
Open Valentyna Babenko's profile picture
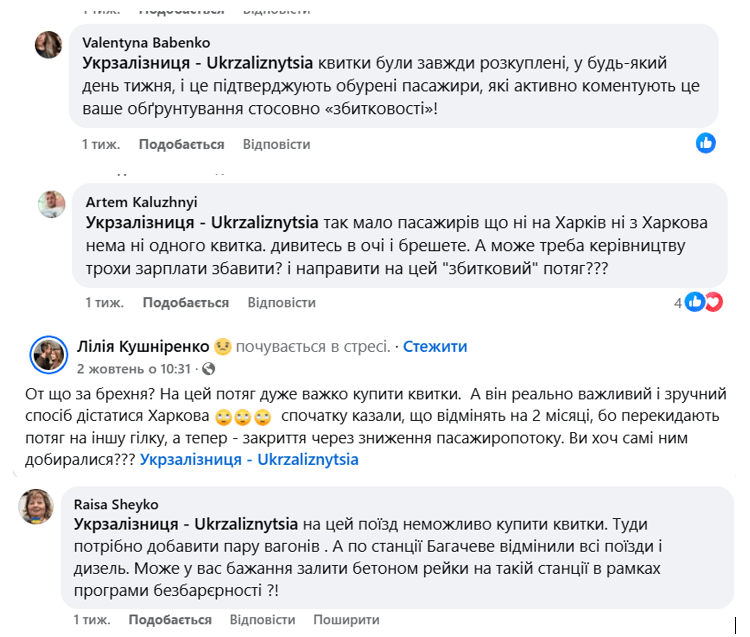pyautogui.click(x=49, y=45)
